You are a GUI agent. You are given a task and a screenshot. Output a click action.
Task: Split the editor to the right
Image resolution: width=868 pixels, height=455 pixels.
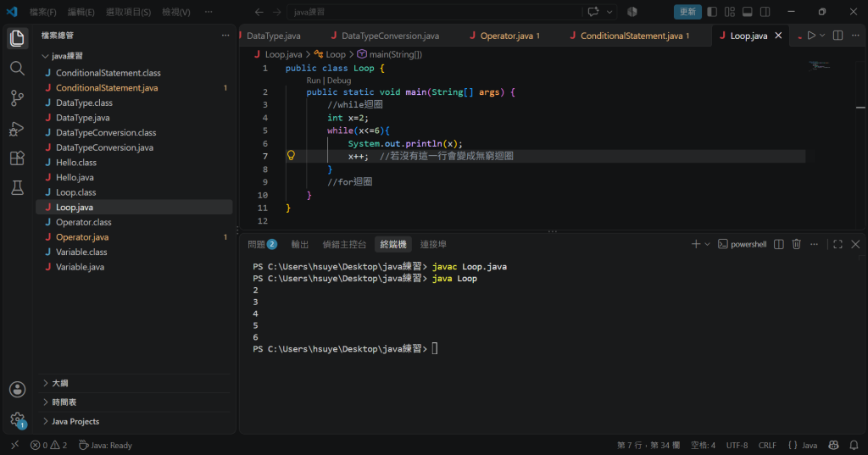tap(838, 36)
